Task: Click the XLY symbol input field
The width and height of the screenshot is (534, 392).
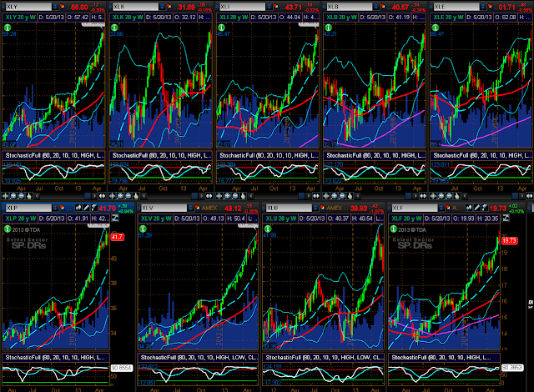Action: point(28,7)
